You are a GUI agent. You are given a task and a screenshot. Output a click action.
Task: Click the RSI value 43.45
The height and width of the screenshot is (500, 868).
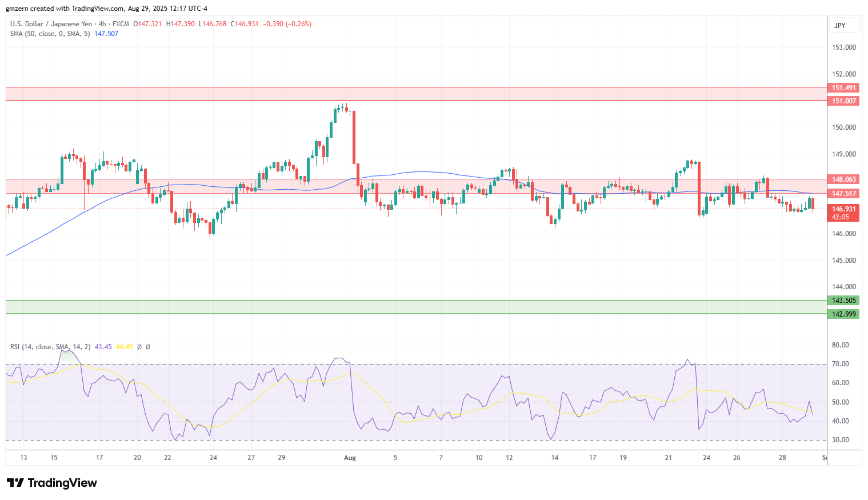click(103, 347)
